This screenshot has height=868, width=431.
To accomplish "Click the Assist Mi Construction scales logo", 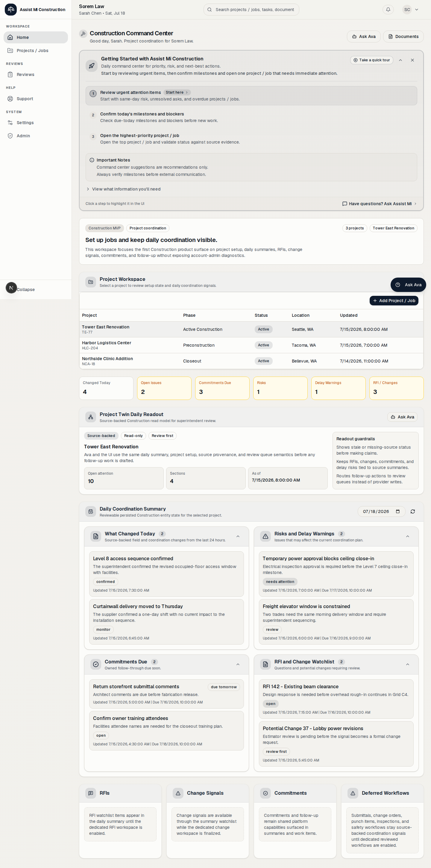I will coord(10,10).
